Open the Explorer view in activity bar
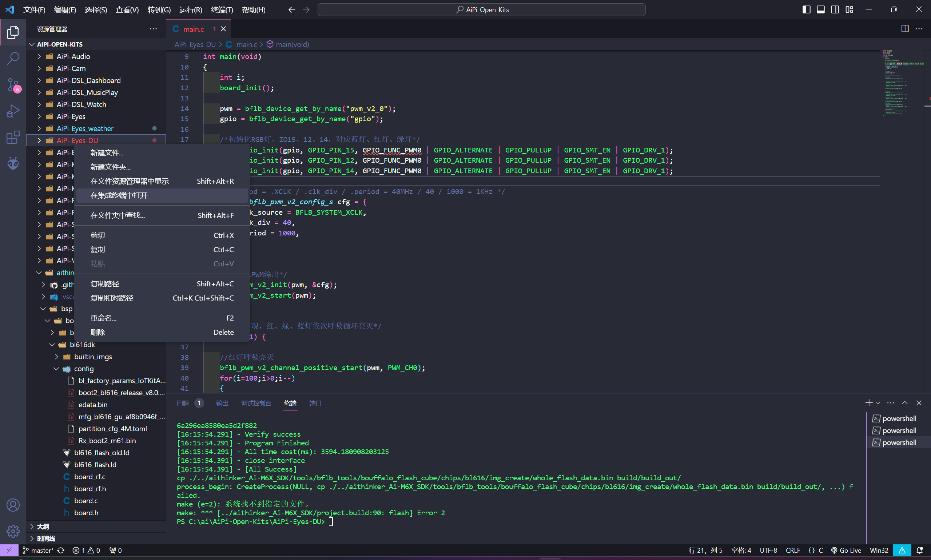931x560 pixels. [x=13, y=32]
